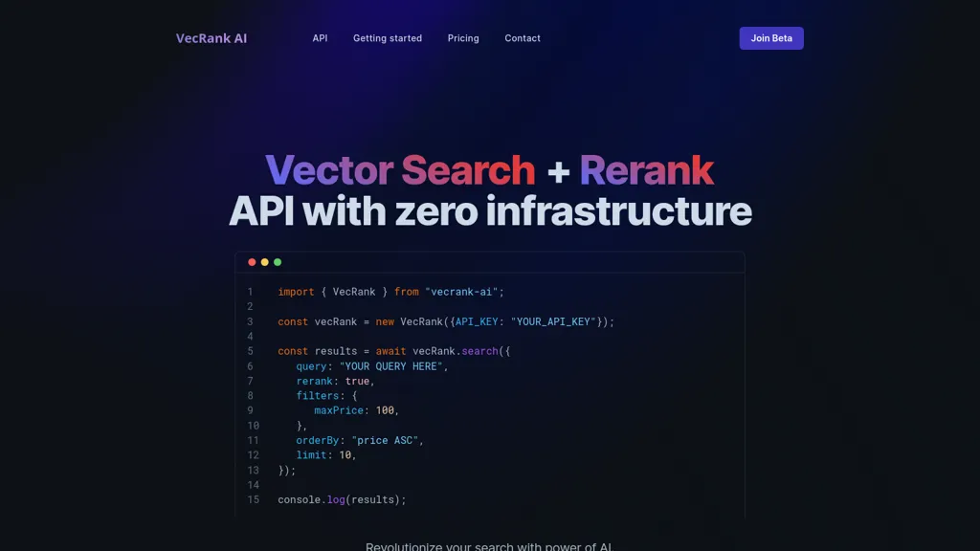
Task: Click the "console.log(results);" code line
Action: pos(342,499)
